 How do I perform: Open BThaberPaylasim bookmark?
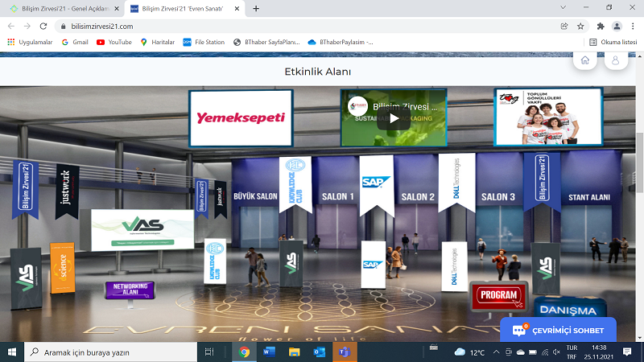point(341,42)
